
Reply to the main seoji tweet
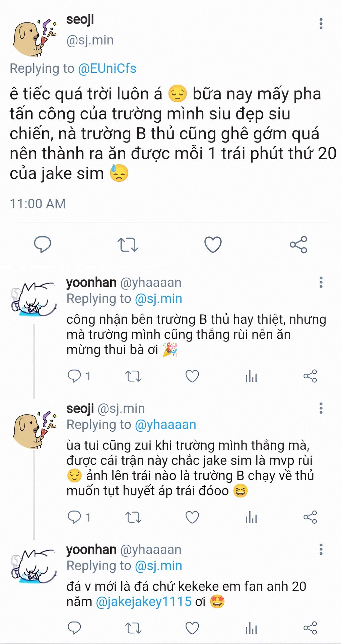[x=43, y=245]
